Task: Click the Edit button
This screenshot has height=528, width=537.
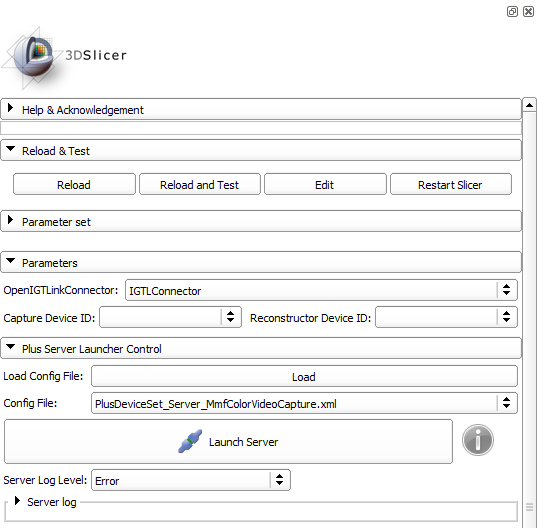Action: pyautogui.click(x=325, y=185)
